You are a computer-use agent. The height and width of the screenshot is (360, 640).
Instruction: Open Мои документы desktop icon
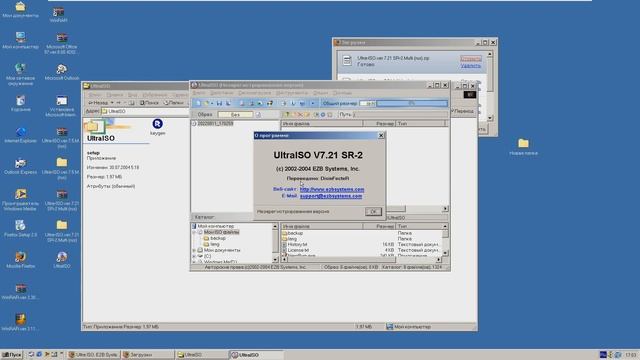pyautogui.click(x=20, y=10)
